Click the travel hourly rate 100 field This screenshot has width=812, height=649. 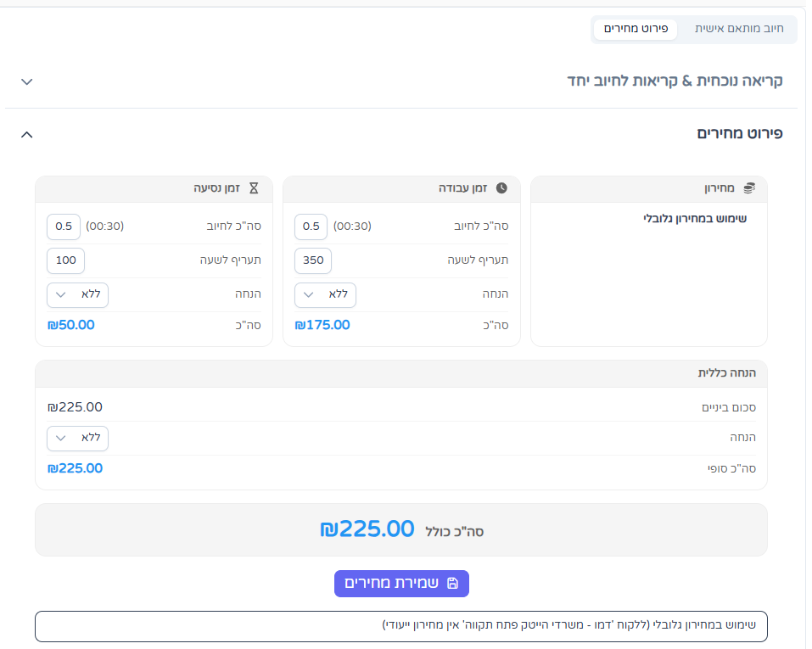tap(66, 260)
